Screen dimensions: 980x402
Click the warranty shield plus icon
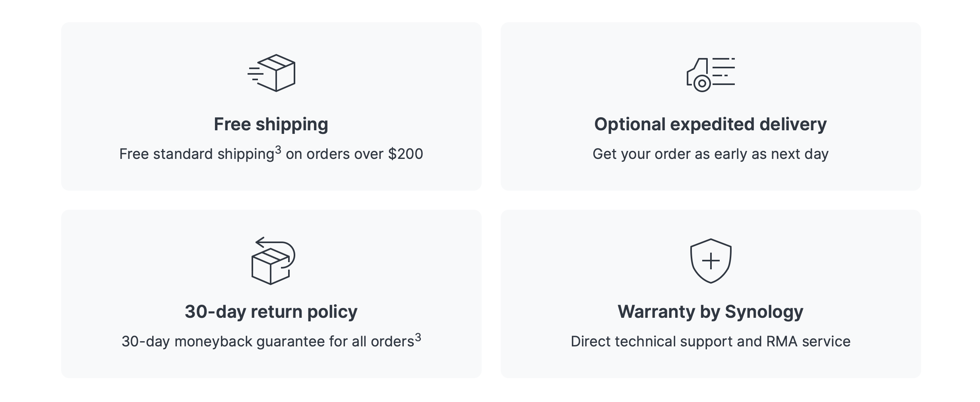click(x=711, y=261)
